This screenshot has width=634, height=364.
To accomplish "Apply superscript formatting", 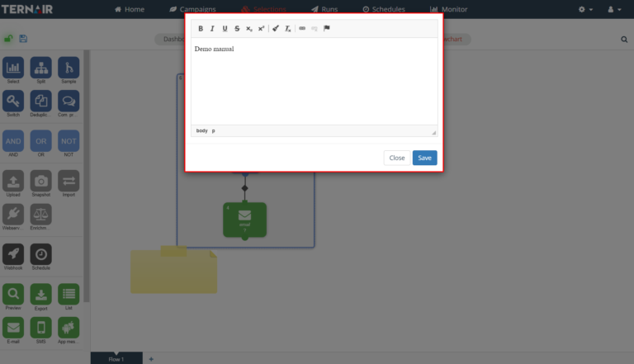I will coord(261,28).
